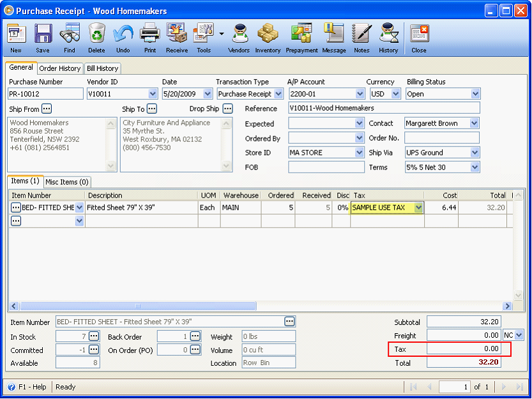The width and height of the screenshot is (532, 399).
Task: Open Committed ellipsis button
Action: (x=94, y=349)
